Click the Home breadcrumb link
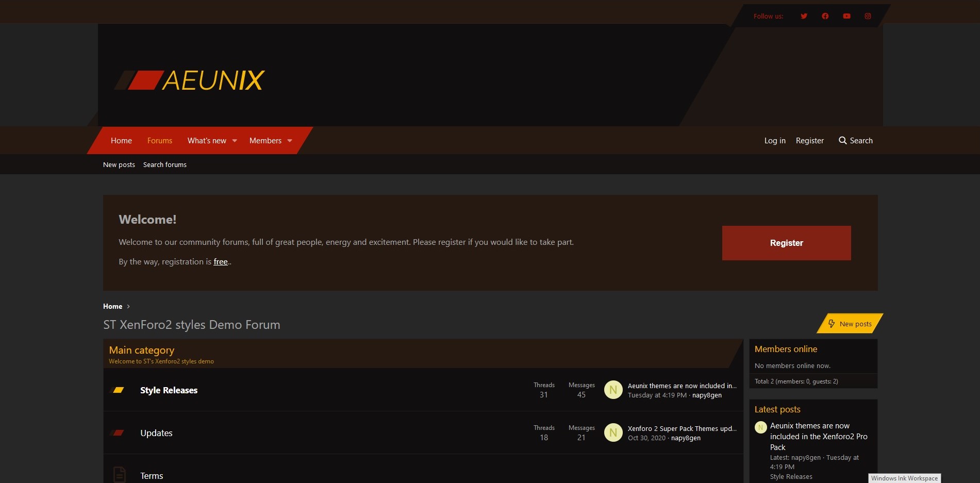The image size is (980, 483). tap(112, 306)
